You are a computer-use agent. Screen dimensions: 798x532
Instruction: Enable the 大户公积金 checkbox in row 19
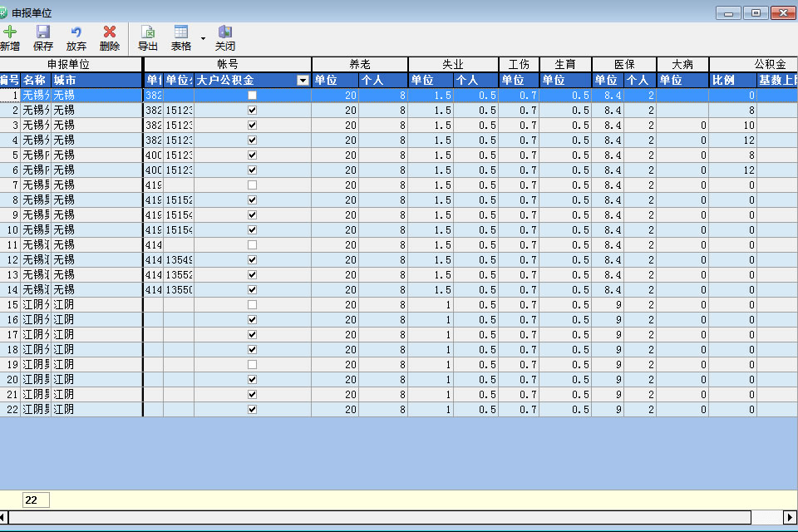(253, 365)
